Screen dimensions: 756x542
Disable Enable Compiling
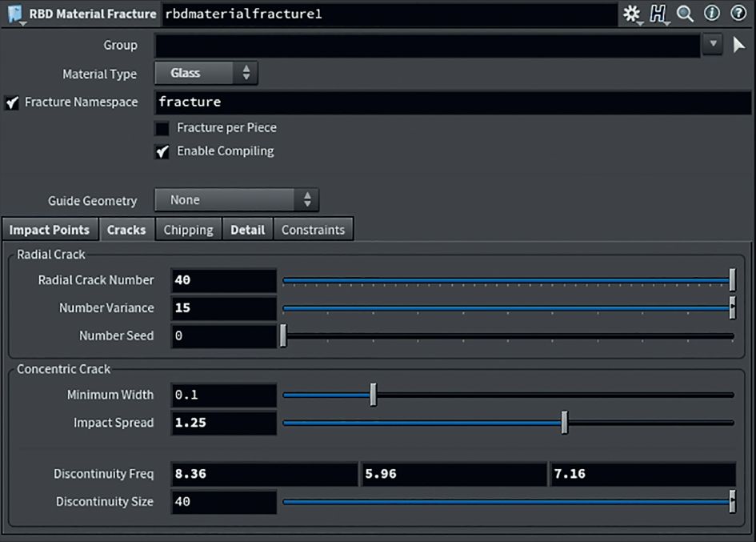click(x=162, y=151)
